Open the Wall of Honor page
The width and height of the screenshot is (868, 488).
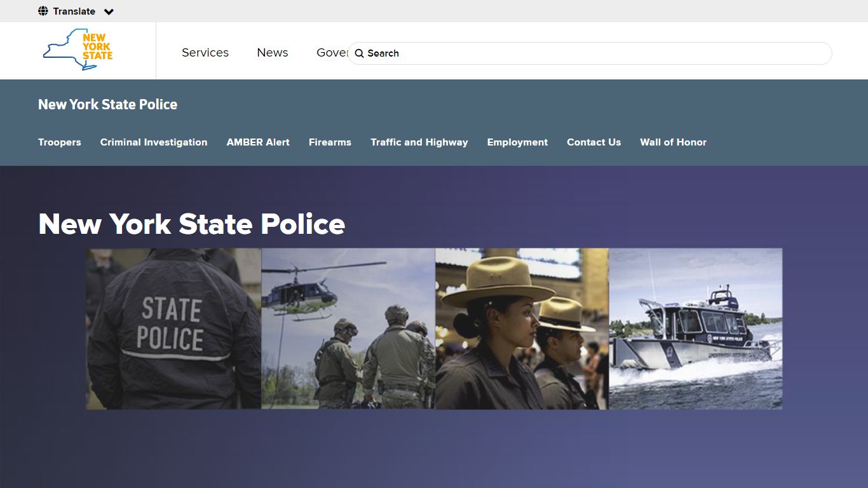point(674,142)
